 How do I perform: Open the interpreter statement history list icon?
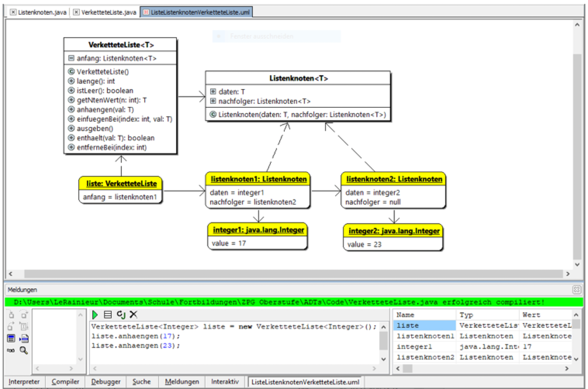107,315
